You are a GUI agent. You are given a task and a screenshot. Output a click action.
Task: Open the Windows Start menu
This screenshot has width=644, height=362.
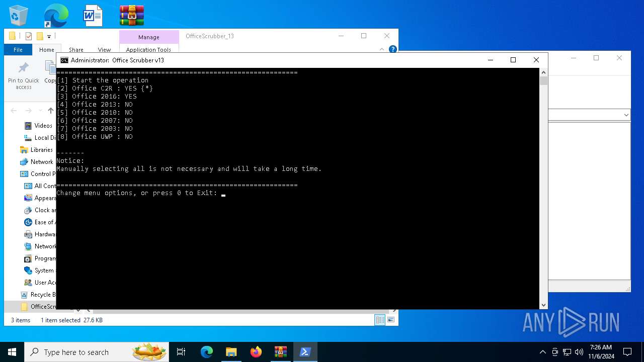pos(12,352)
